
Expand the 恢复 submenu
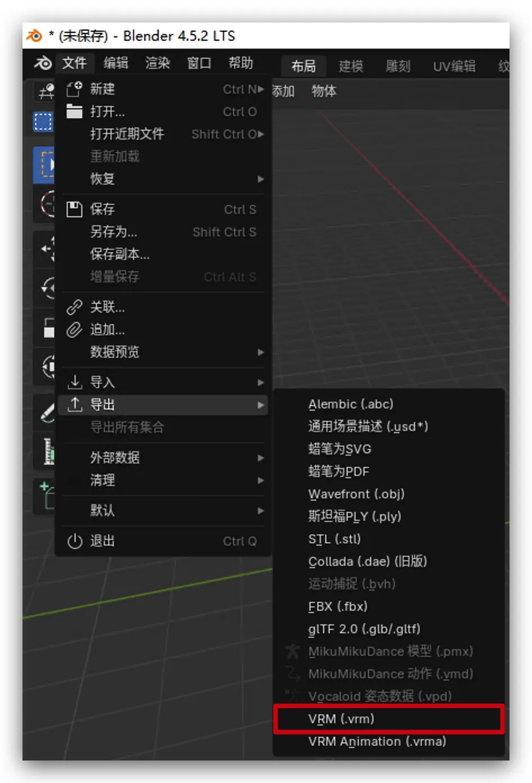click(163, 179)
